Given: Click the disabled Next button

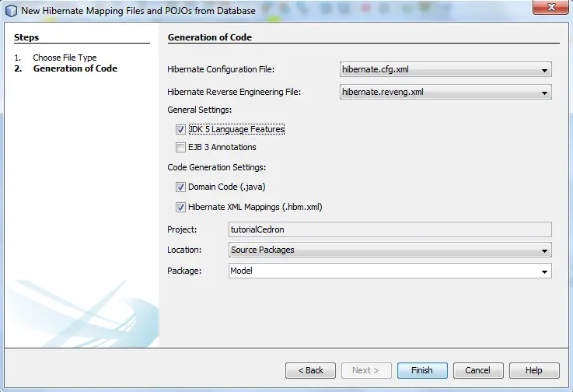Looking at the screenshot, I should tap(366, 370).
